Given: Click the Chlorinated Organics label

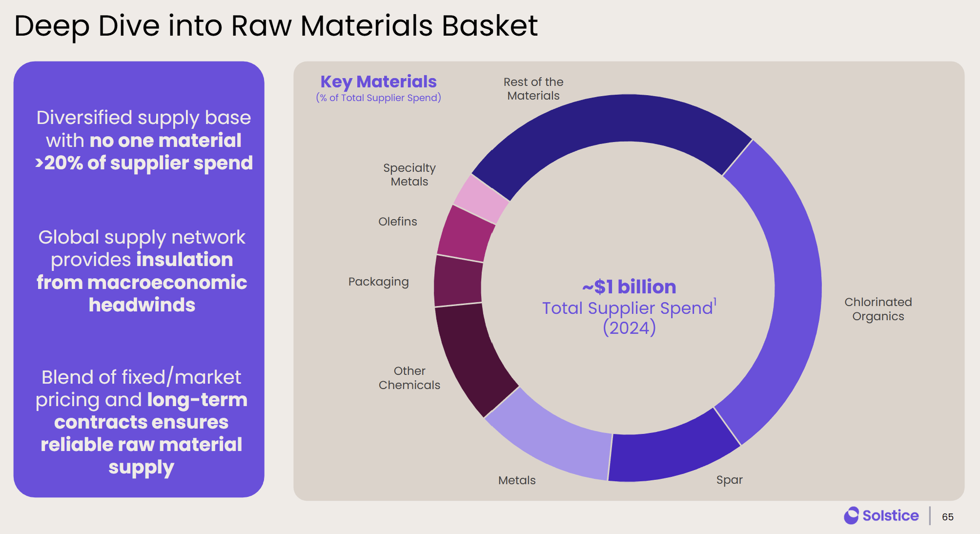Looking at the screenshot, I should click(x=878, y=309).
